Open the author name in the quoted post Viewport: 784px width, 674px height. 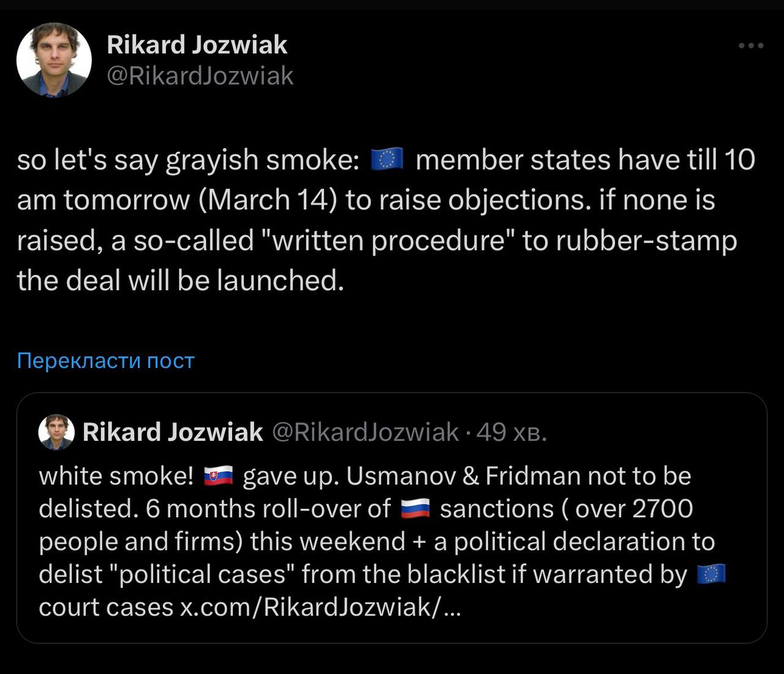coord(173,432)
